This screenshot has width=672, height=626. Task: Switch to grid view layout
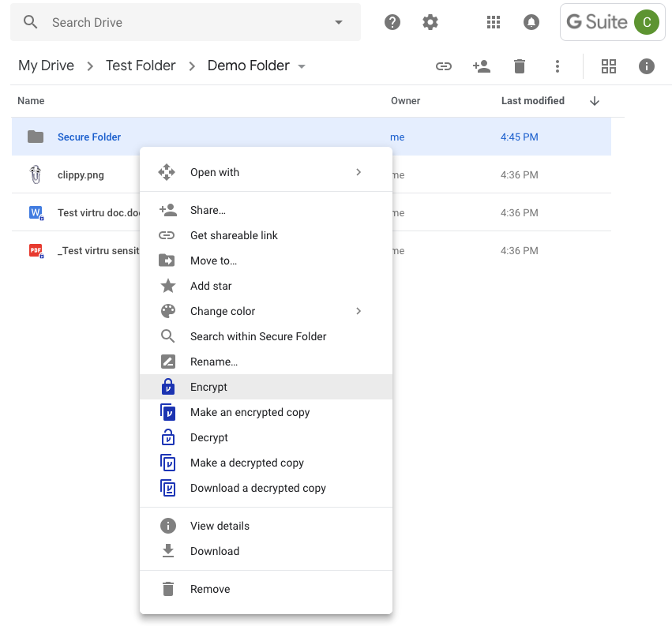click(x=609, y=66)
